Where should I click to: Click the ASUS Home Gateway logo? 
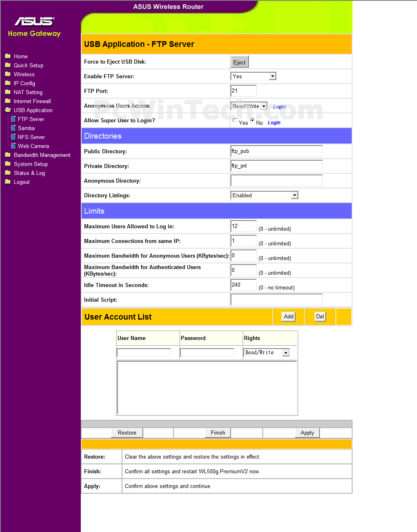(34, 27)
